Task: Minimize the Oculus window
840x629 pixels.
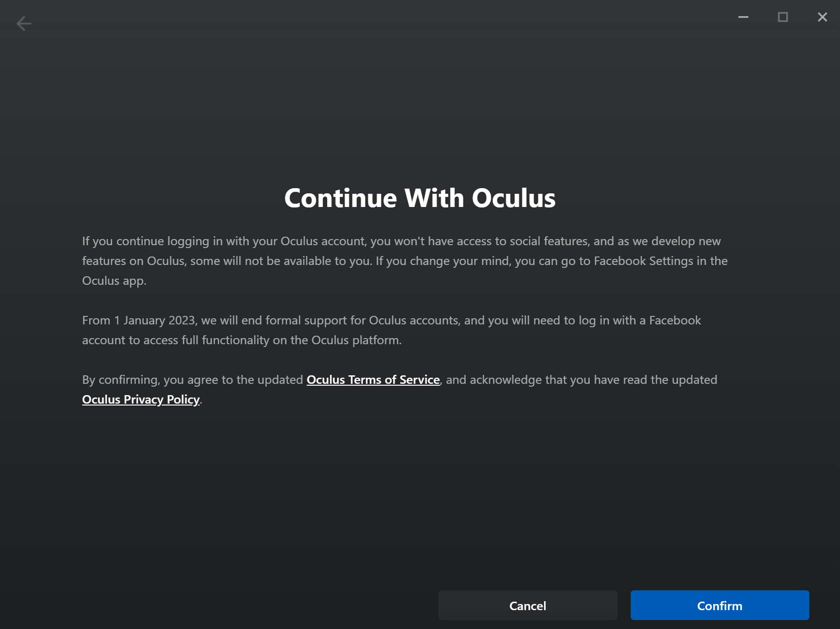Action: pyautogui.click(x=743, y=17)
